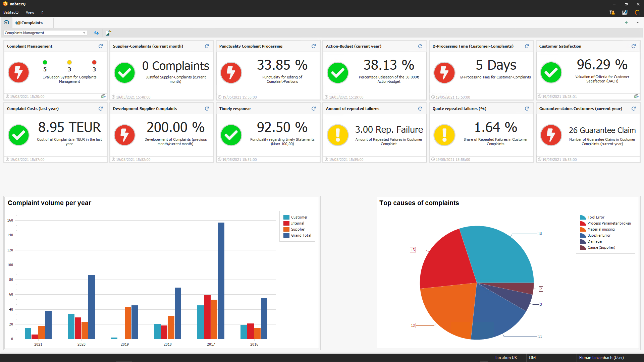Click QM in status bar
644x362 pixels.
point(532,358)
